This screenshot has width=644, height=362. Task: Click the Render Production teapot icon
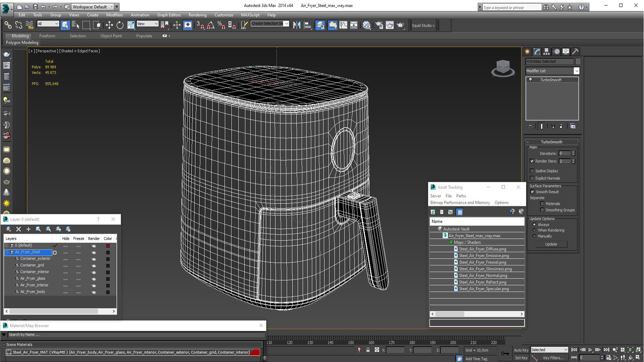(x=400, y=25)
